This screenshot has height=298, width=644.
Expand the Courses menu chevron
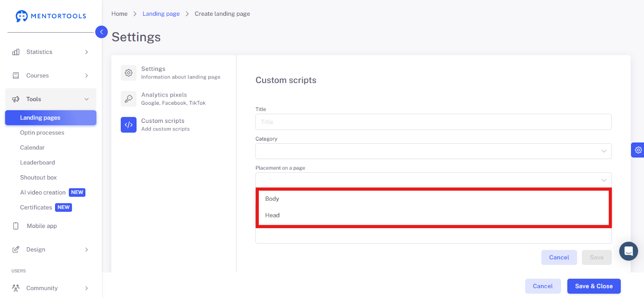[87, 76]
